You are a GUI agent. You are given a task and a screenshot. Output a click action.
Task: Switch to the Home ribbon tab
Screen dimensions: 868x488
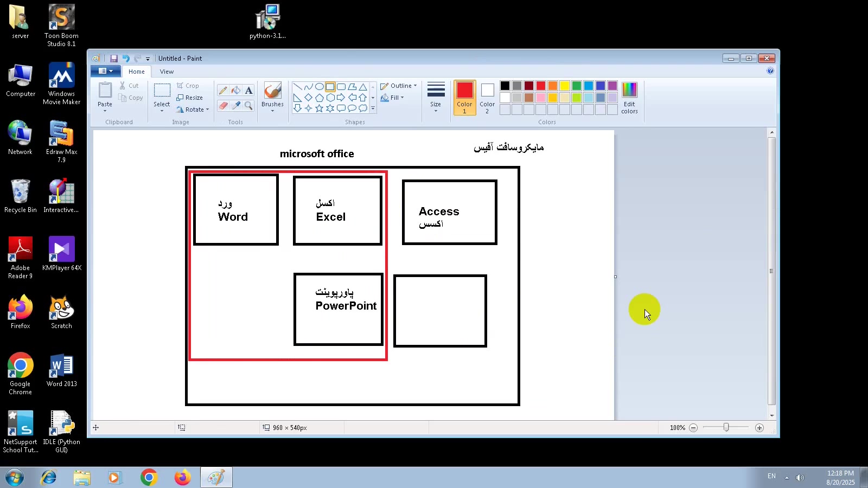point(137,72)
